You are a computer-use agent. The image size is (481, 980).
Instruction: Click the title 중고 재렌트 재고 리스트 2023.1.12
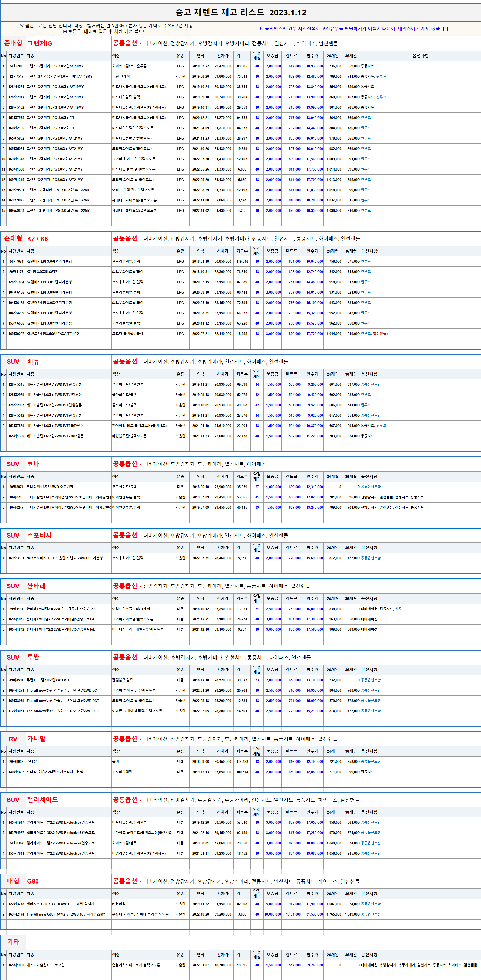[x=240, y=13]
